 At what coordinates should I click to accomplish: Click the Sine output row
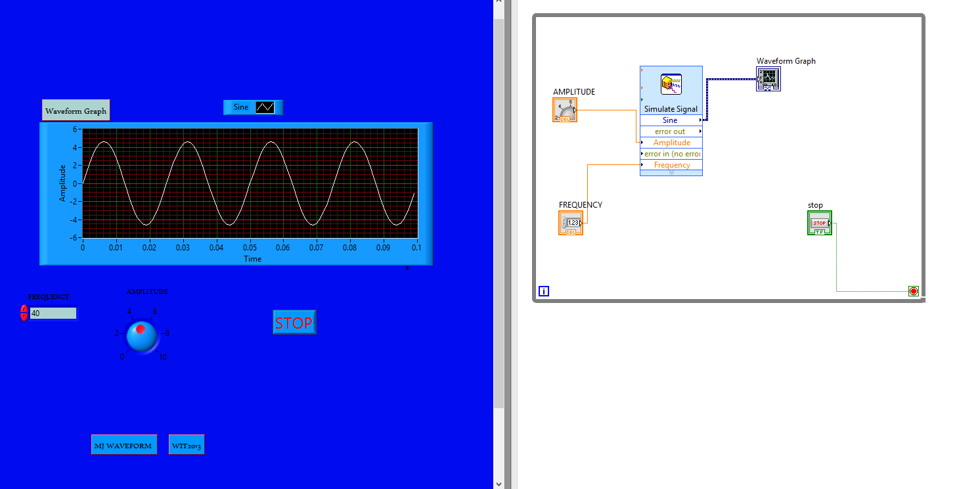671,120
